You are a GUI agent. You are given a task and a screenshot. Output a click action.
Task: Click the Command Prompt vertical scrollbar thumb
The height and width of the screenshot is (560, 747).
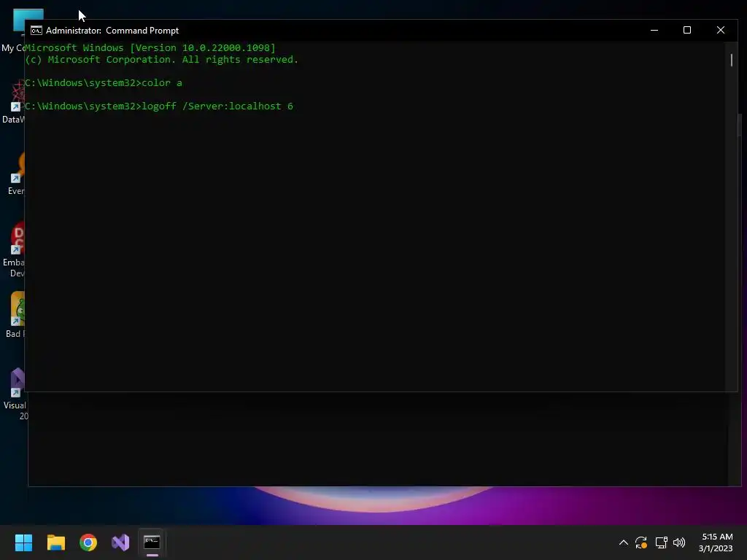[731, 60]
